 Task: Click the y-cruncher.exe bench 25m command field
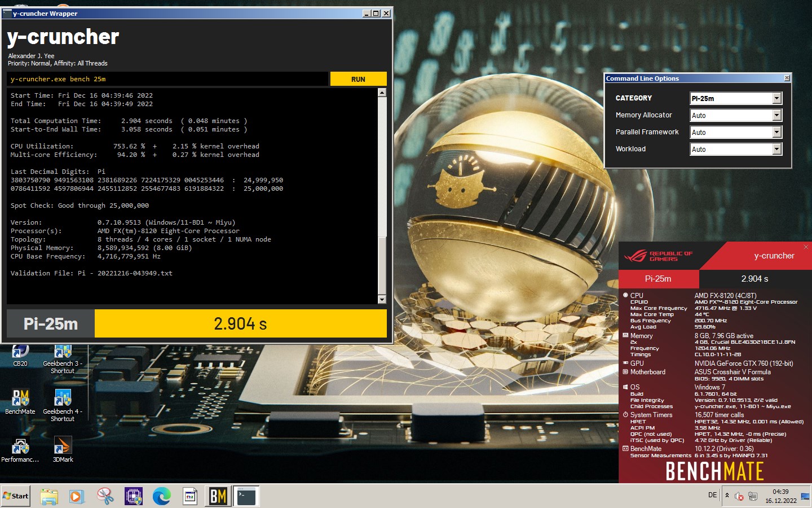[x=167, y=79]
